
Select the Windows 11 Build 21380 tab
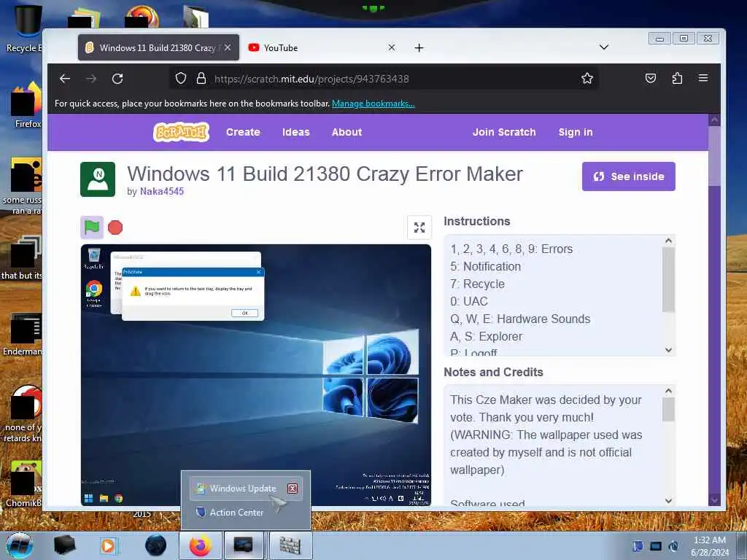click(x=152, y=47)
